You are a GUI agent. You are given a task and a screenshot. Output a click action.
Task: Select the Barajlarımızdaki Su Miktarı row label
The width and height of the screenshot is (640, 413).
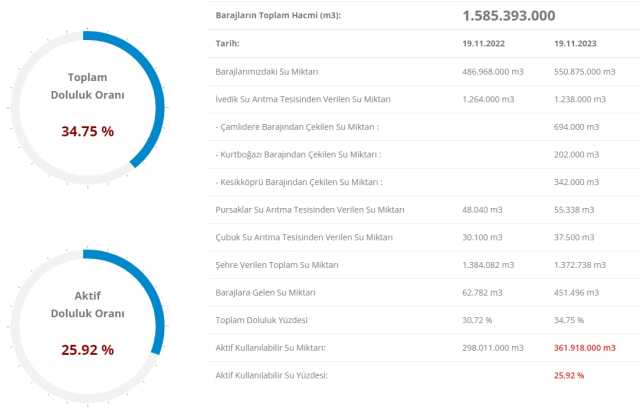coord(267,71)
